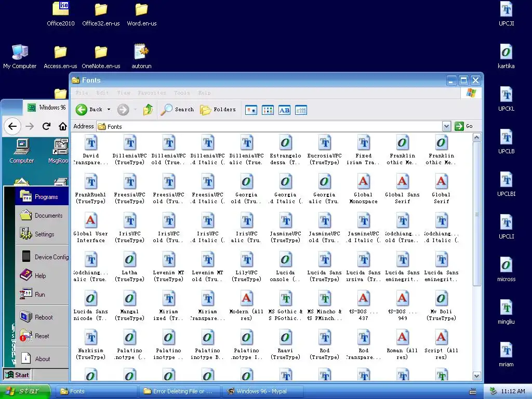Expand the Address bar dropdown

pyautogui.click(x=446, y=126)
